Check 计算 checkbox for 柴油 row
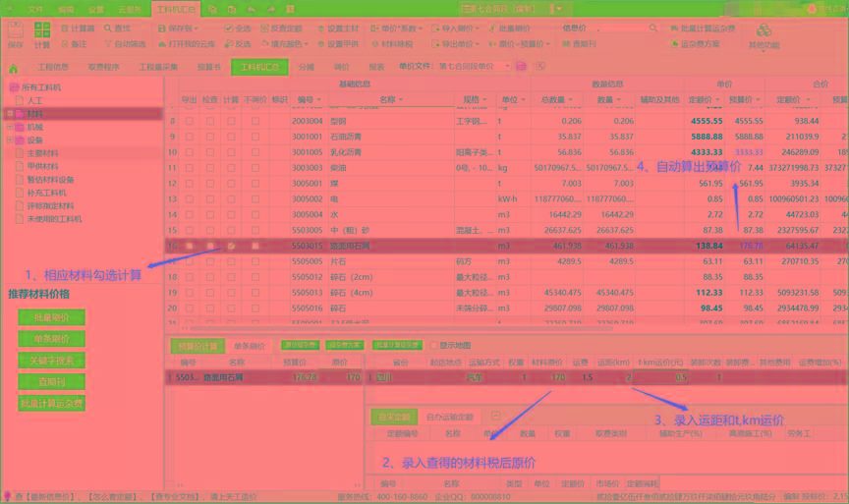Image resolution: width=849 pixels, height=504 pixels. point(231,168)
